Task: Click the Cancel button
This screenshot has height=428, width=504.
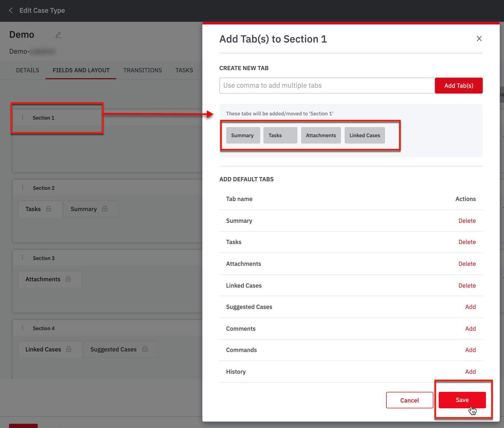Action: tap(409, 400)
